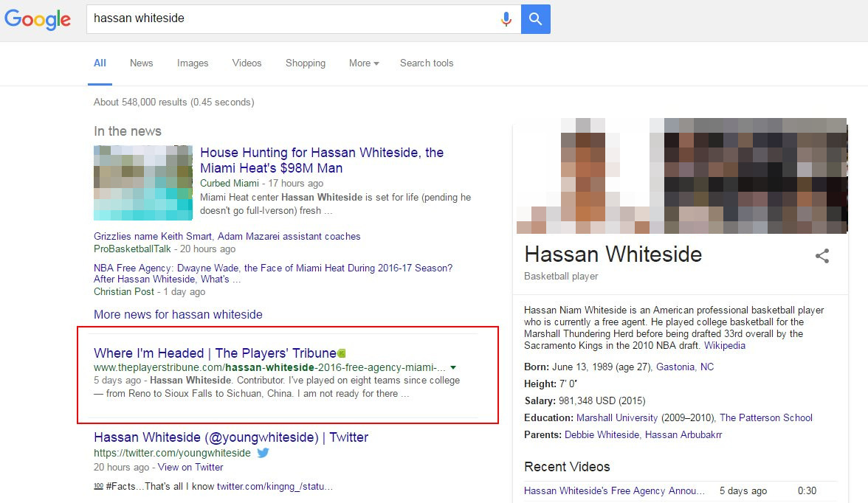
Task: Click the More news for hassan whiteside link
Action: pos(178,314)
